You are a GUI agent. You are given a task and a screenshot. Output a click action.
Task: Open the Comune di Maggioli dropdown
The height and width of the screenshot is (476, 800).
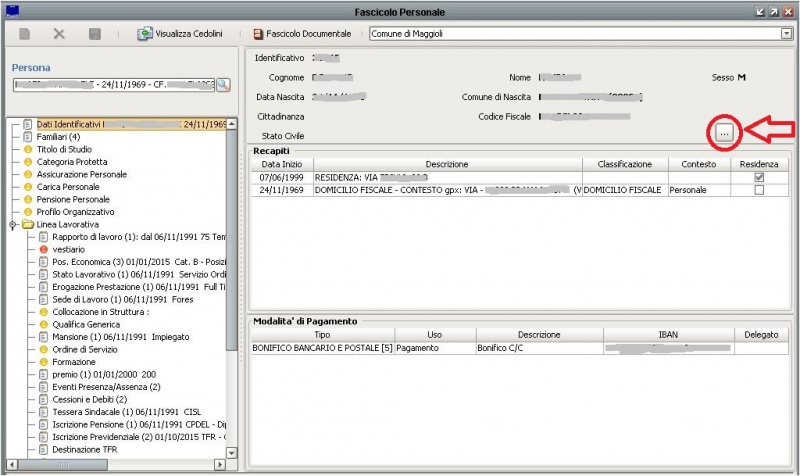[x=785, y=34]
